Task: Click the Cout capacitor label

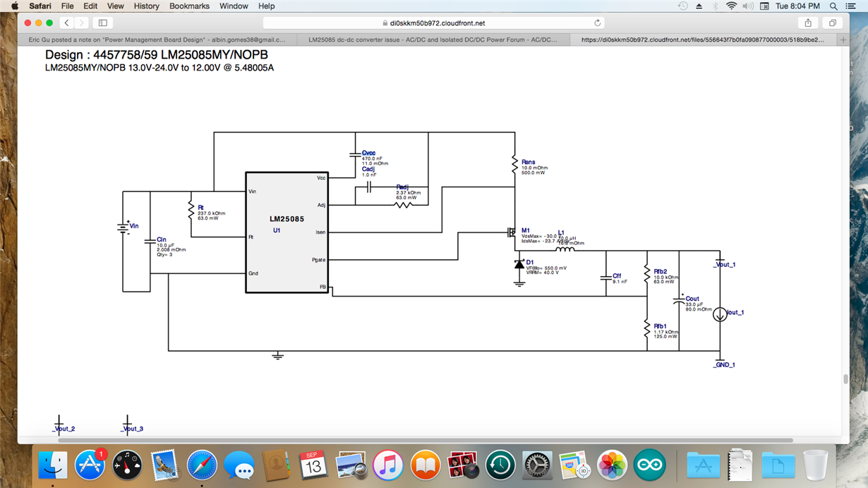Action: pos(692,299)
